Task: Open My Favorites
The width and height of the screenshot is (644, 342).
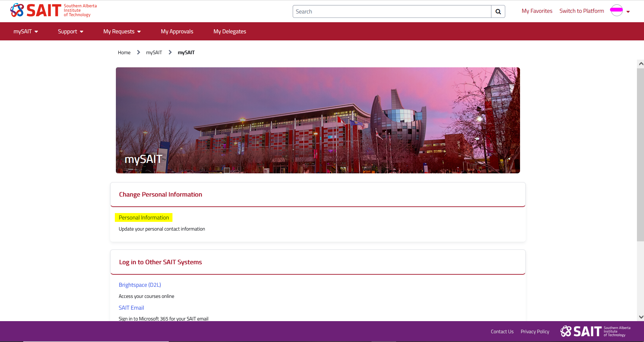Action: (537, 11)
